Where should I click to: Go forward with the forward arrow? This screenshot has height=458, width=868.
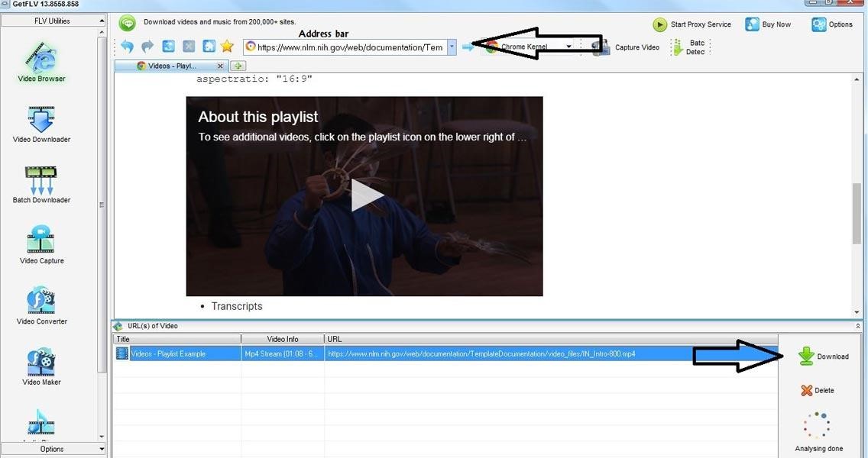pos(147,47)
